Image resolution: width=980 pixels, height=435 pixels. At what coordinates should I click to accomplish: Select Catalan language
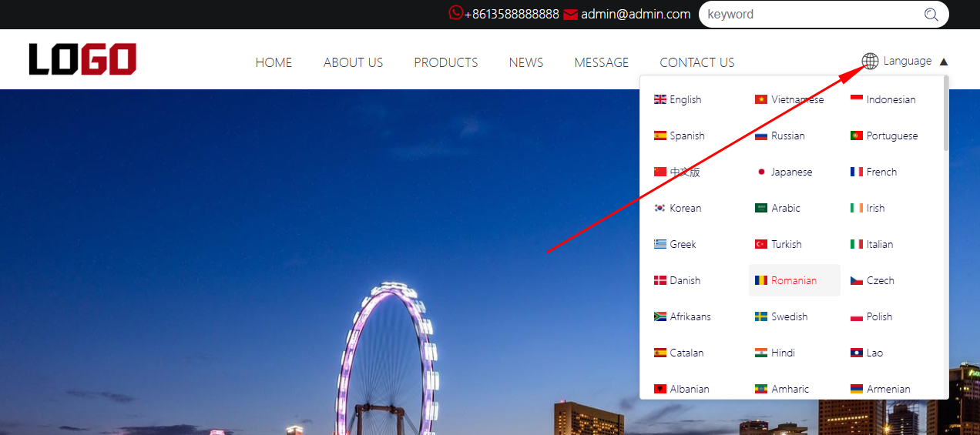click(679, 353)
